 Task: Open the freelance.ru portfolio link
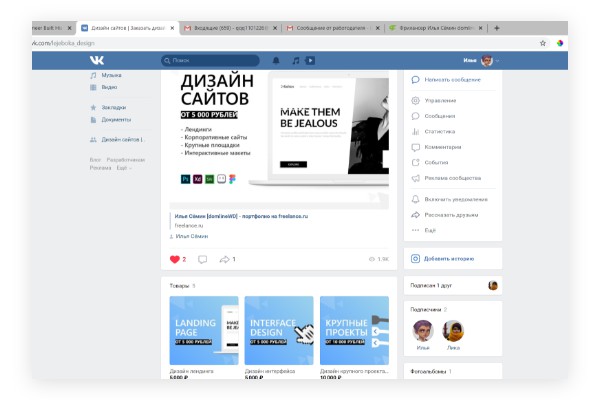(241, 216)
